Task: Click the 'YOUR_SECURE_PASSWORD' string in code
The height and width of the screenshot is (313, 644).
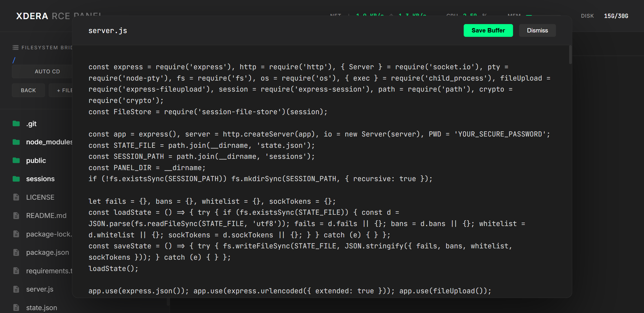Action: [x=500, y=134]
